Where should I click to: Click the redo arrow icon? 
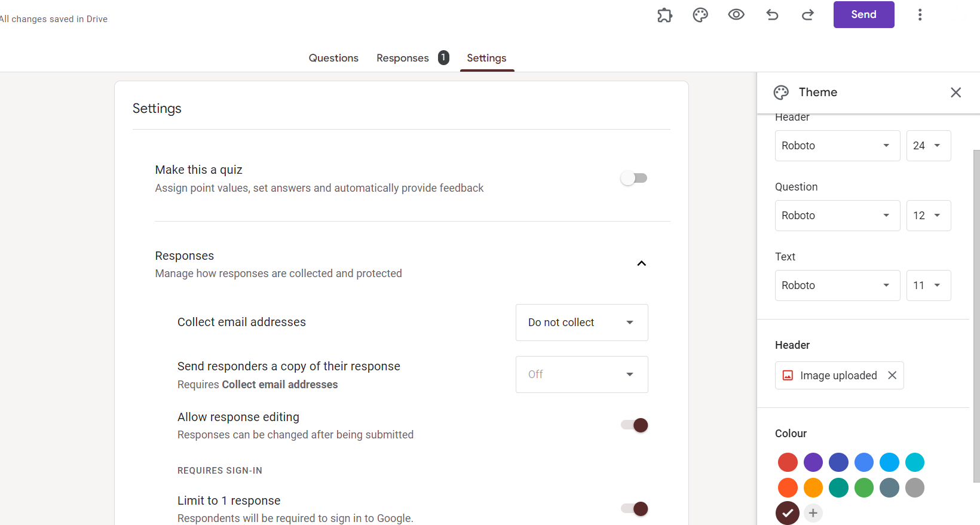tap(808, 15)
